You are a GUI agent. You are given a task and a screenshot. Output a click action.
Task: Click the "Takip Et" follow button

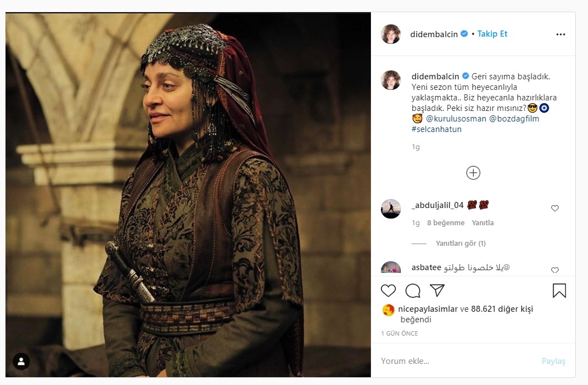[492, 34]
